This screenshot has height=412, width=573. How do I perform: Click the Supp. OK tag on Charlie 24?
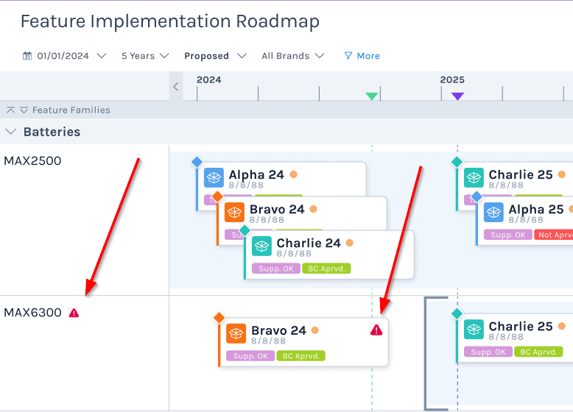(276, 269)
